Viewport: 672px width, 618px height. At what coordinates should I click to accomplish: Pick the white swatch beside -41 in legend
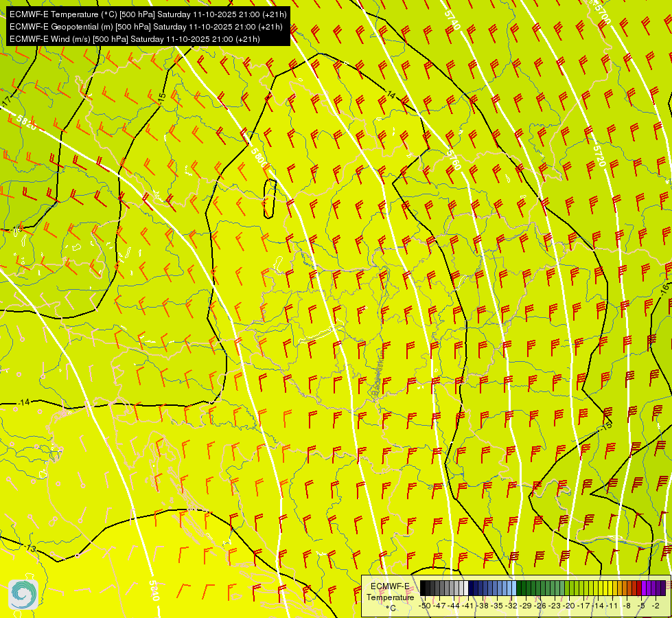point(466,588)
